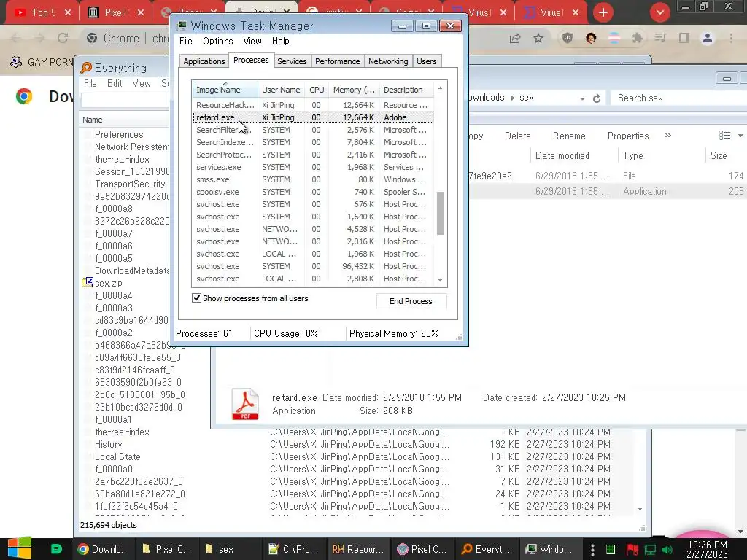Open Chrome's media controls icon
Image resolution: width=747 pixels, height=560 pixels.
(660, 38)
